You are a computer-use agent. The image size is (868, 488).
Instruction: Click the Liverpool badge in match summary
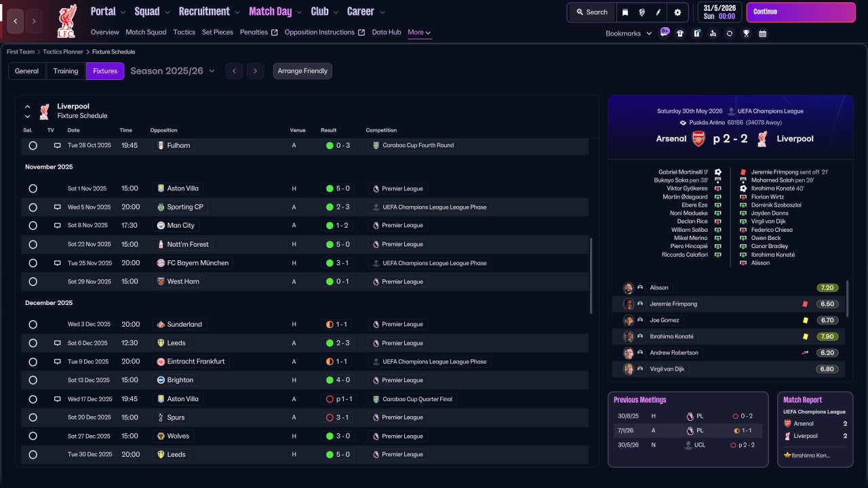pyautogui.click(x=762, y=139)
